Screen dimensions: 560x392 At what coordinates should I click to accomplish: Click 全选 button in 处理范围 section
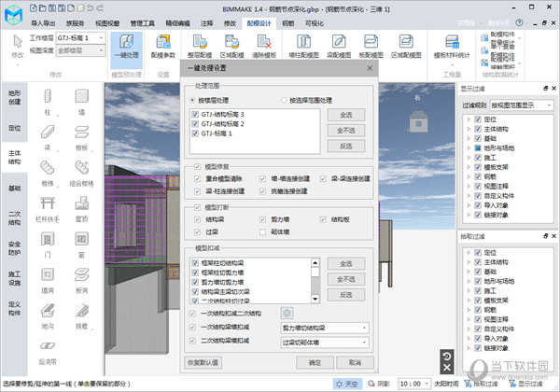pyautogui.click(x=346, y=115)
